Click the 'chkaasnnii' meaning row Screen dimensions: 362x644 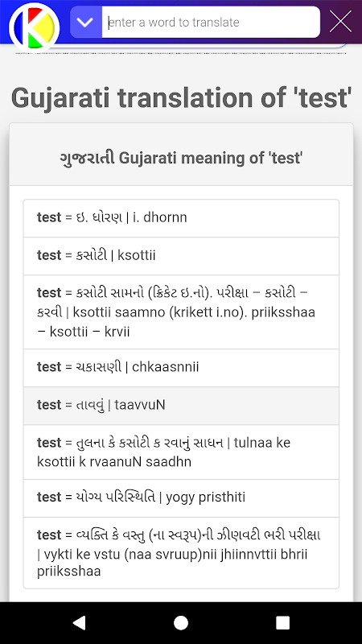pyautogui.click(x=181, y=368)
